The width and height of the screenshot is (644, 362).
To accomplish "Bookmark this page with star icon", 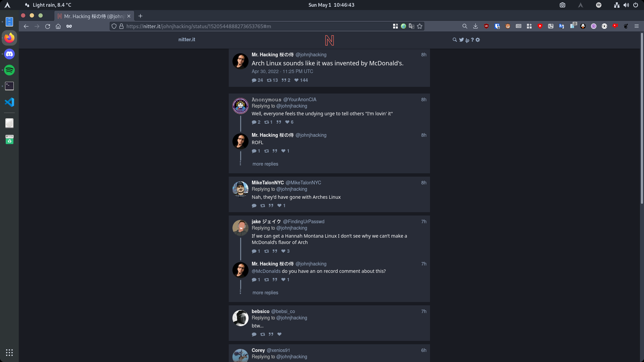I will click(420, 26).
